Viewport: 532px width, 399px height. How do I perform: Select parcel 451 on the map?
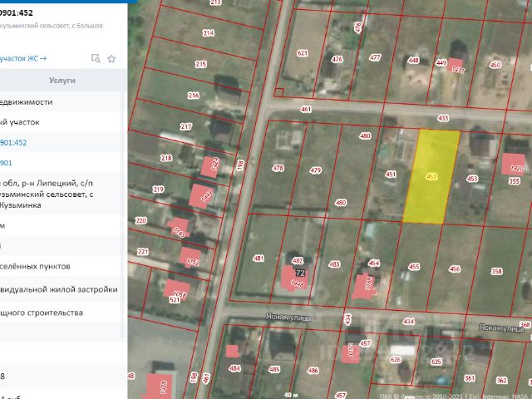pyautogui.click(x=391, y=175)
